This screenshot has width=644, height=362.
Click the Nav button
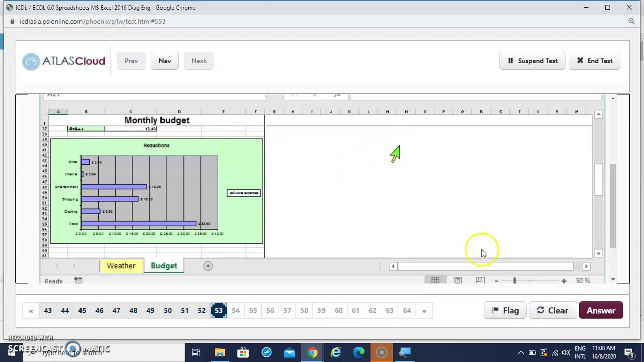165,61
